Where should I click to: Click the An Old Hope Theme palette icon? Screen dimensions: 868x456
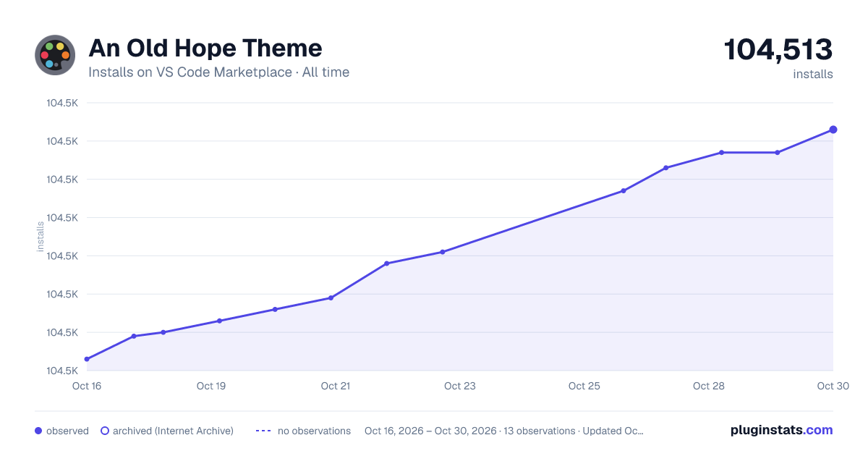[x=55, y=55]
